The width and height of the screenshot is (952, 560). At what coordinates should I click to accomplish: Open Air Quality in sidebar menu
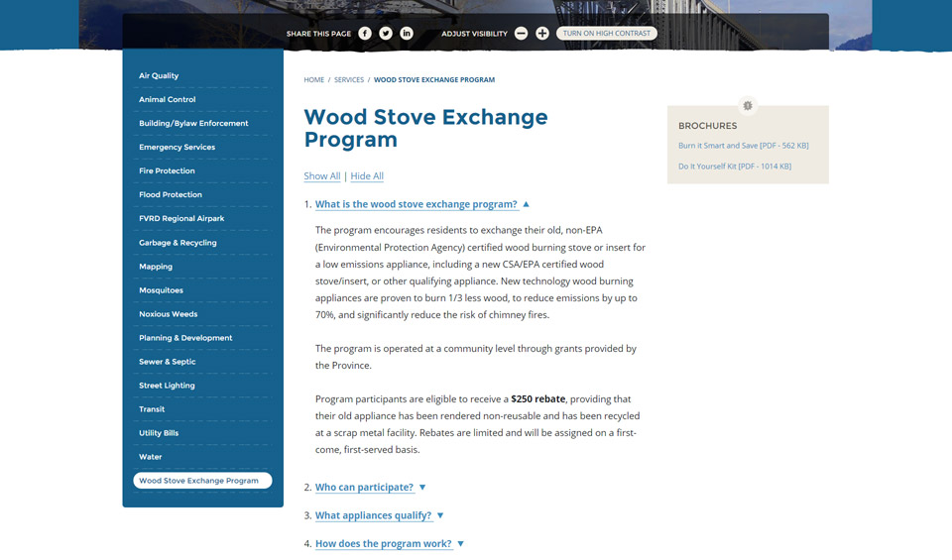tap(159, 76)
